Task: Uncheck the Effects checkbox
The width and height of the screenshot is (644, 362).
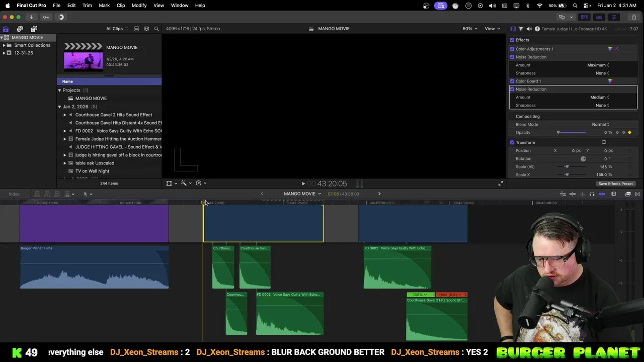Action: tap(512, 40)
